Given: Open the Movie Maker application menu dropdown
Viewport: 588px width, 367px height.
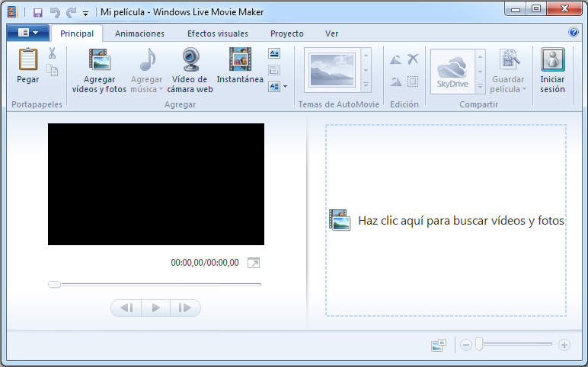Looking at the screenshot, I should pos(27,33).
